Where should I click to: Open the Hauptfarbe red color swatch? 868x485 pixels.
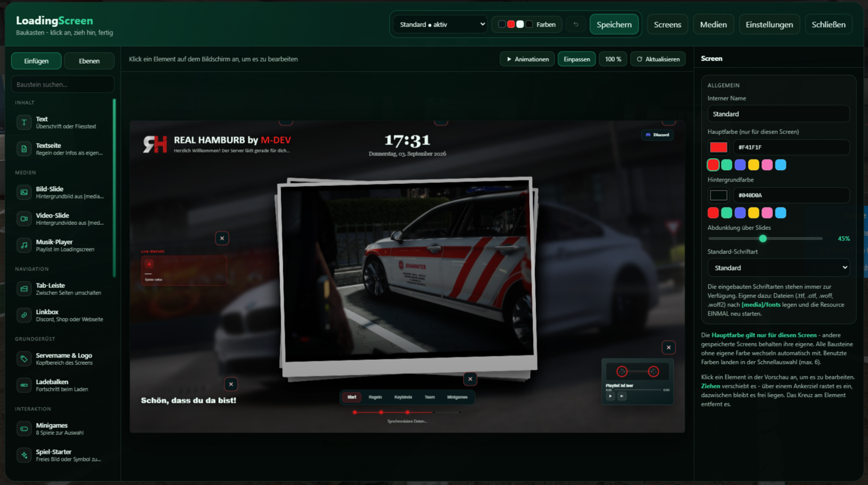[x=718, y=147]
